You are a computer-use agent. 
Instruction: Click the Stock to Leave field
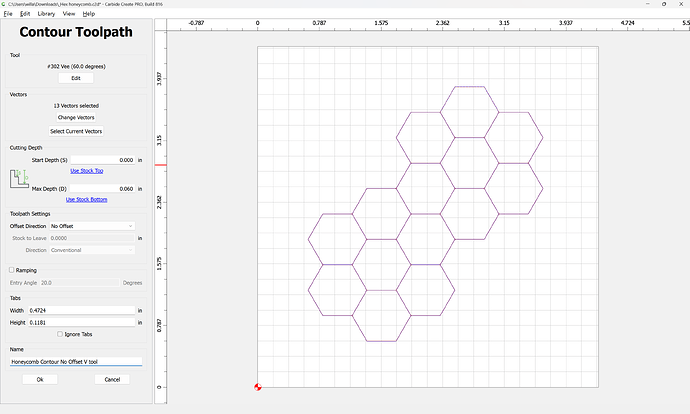92,238
